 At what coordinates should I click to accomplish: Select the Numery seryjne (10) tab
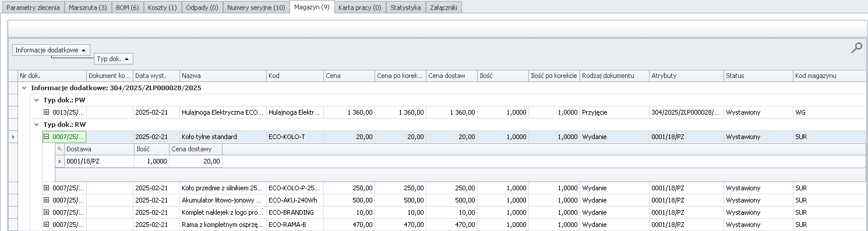click(x=256, y=8)
